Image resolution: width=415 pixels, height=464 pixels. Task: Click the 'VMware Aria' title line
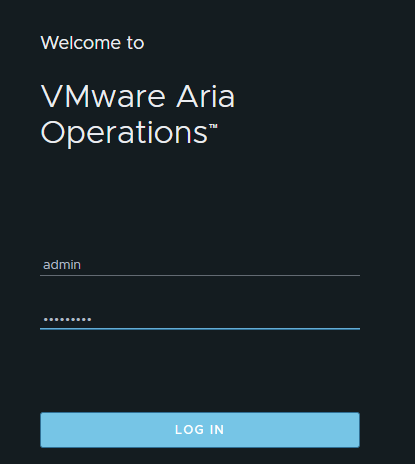138,97
